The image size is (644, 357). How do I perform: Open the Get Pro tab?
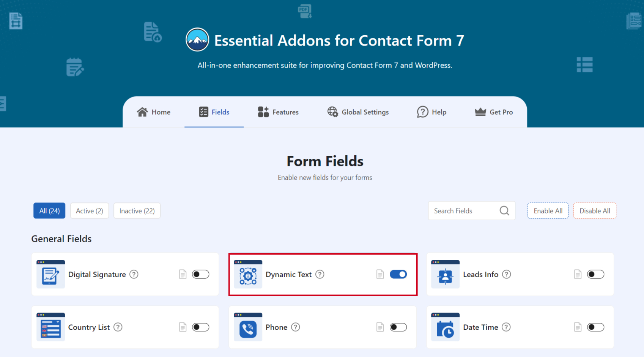click(494, 112)
